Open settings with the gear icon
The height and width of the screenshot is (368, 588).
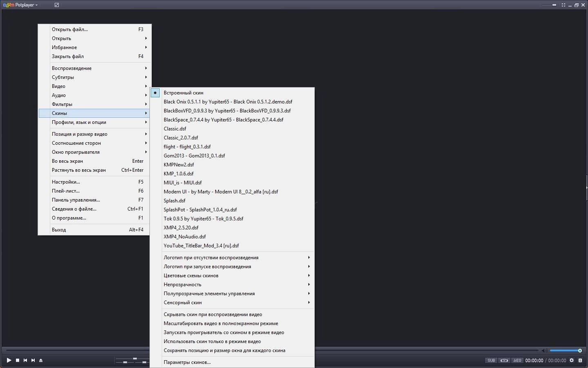[572, 360]
